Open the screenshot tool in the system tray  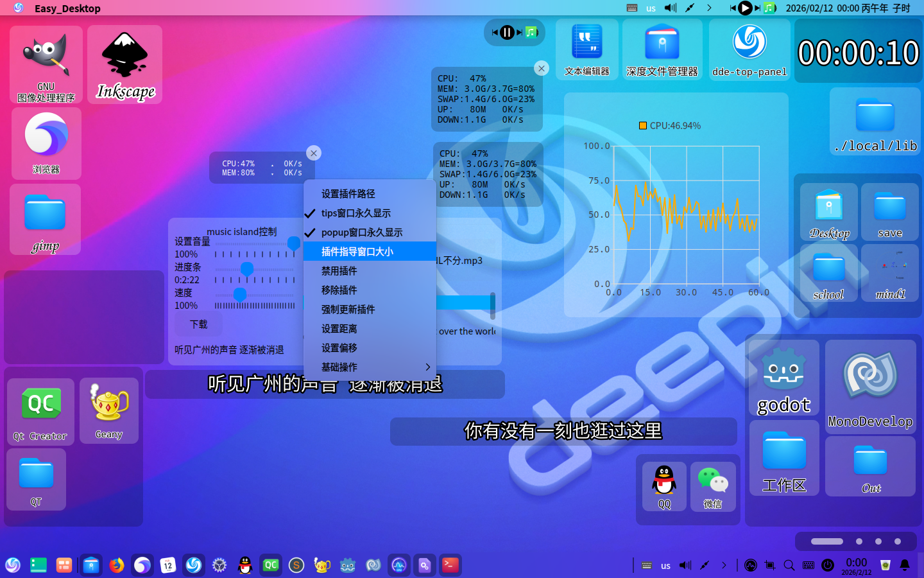click(x=769, y=566)
